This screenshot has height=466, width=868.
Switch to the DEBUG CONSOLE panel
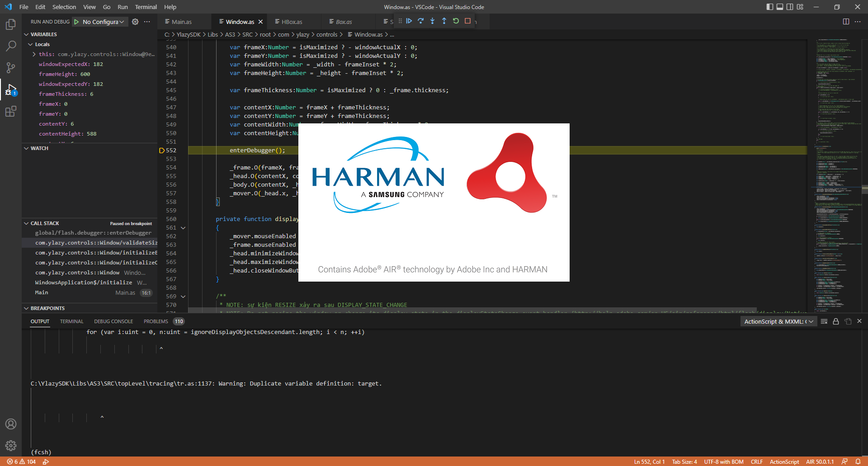(x=113, y=321)
